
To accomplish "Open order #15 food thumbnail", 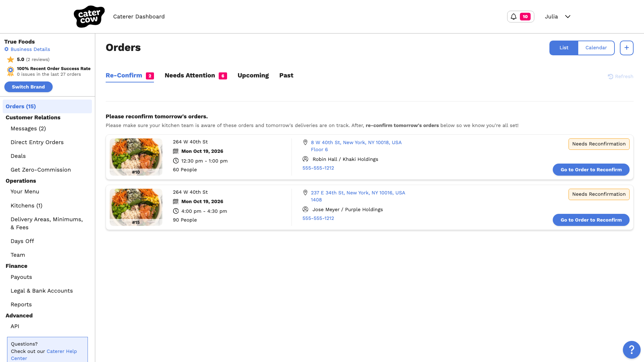I will coord(136,207).
